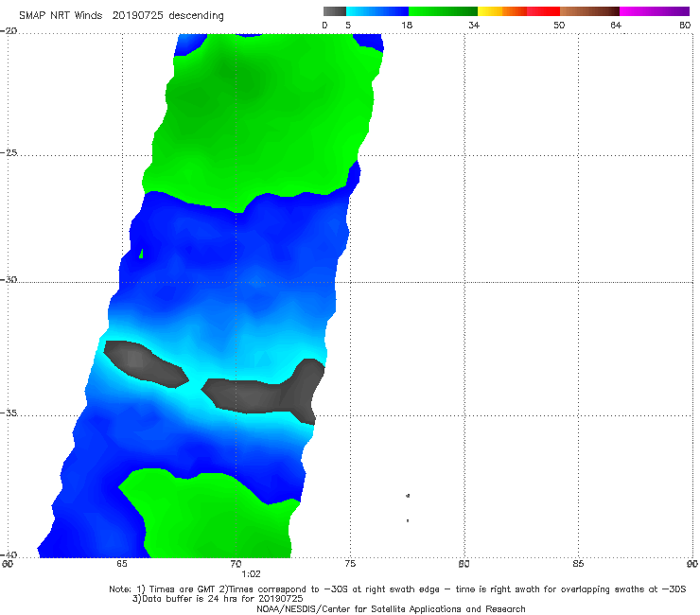Click the gray segment of the wind color bar
The height and width of the screenshot is (615, 700).
point(335,11)
